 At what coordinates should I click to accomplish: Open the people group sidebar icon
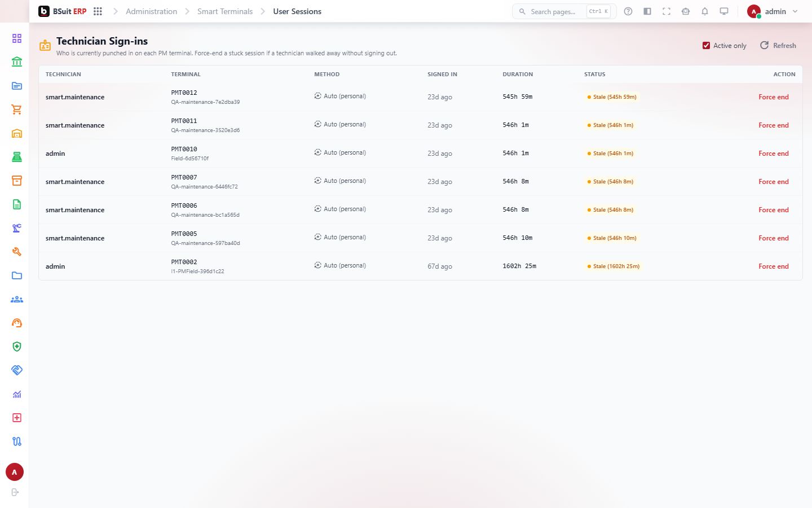coord(17,299)
